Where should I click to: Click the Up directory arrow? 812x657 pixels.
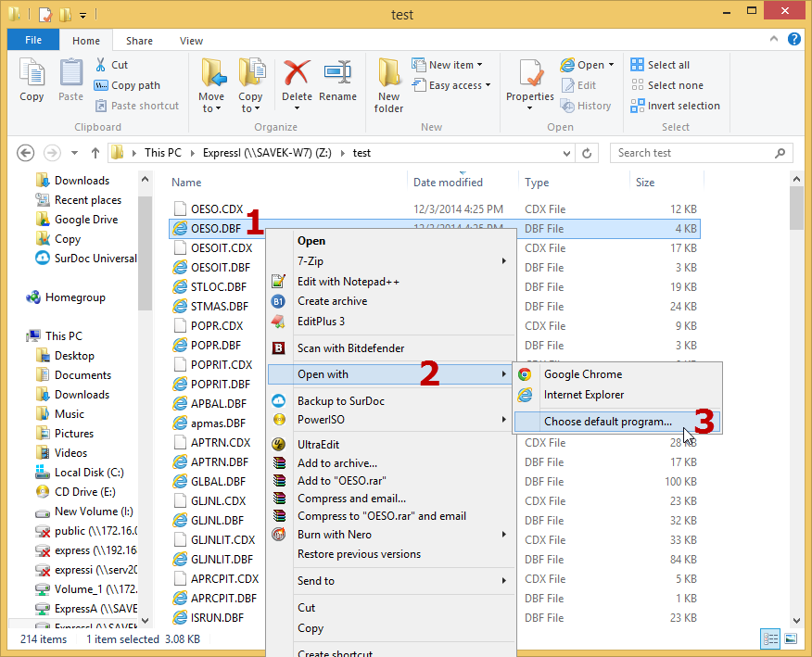click(95, 153)
